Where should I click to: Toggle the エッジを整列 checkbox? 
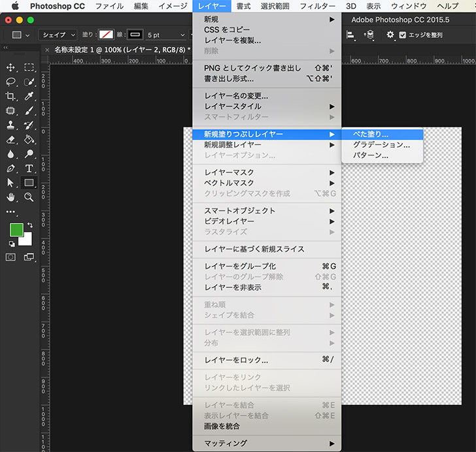[403, 35]
